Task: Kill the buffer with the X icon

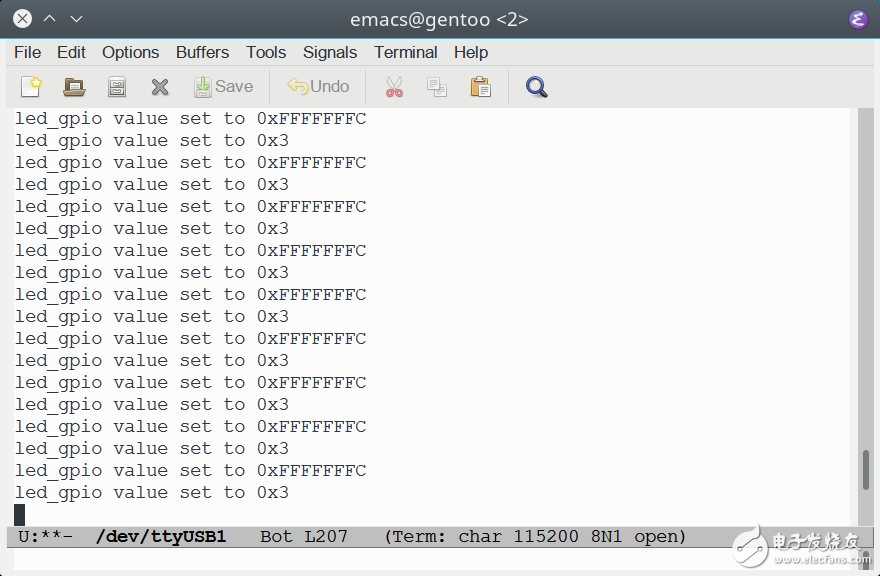Action: [160, 87]
